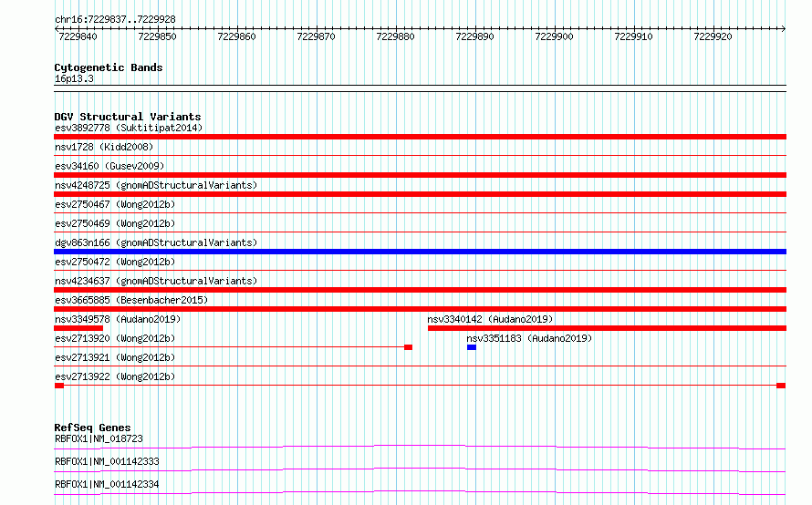Select the DGV Structural Variants track title
This screenshot has height=505, width=812.
(x=128, y=117)
